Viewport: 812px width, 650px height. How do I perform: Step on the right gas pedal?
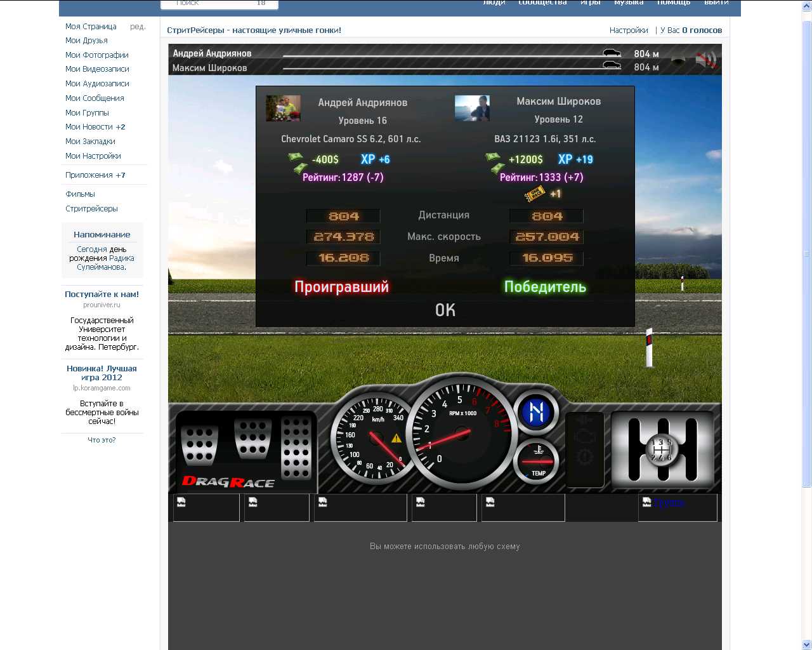tap(296, 449)
